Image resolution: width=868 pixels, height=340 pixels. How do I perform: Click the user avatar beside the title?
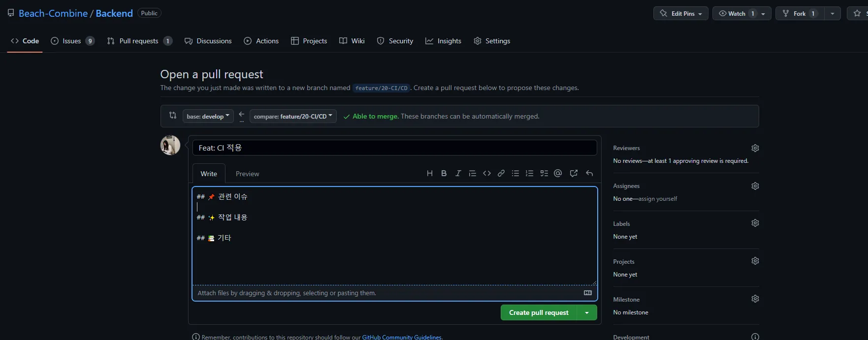pyautogui.click(x=170, y=145)
